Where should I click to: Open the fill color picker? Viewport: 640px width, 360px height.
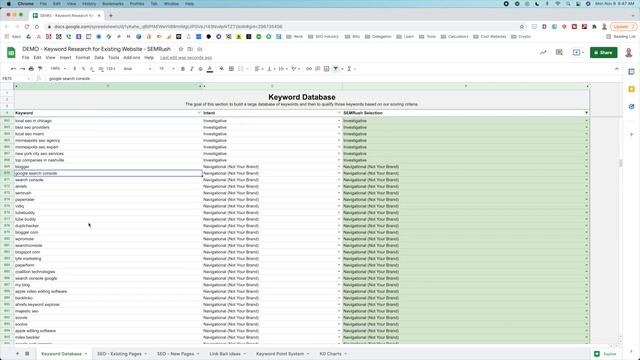point(222,69)
